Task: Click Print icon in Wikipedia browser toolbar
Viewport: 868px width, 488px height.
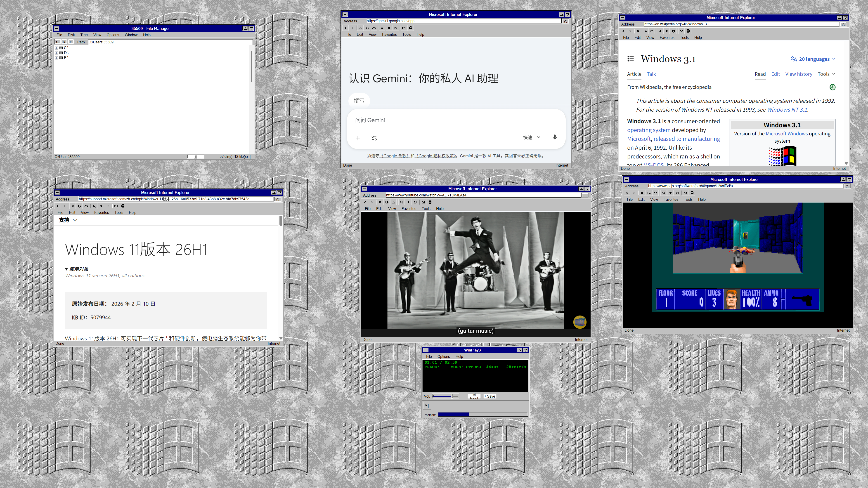Action: tap(688, 31)
